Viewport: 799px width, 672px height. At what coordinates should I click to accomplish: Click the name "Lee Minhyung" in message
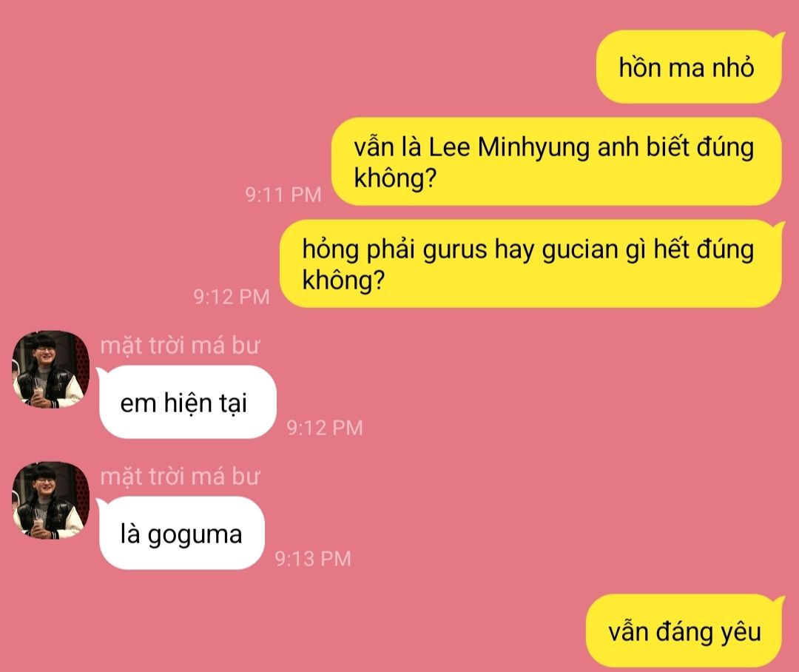tap(508, 147)
